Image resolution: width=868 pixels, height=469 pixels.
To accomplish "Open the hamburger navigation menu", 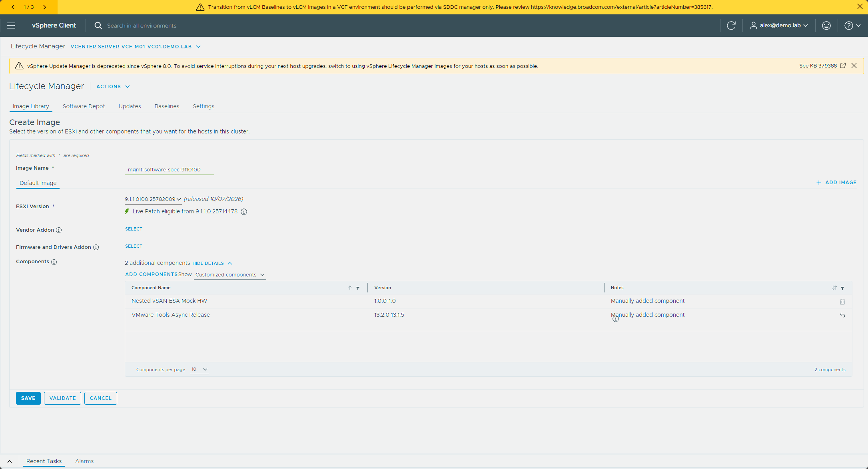I will click(x=11, y=26).
